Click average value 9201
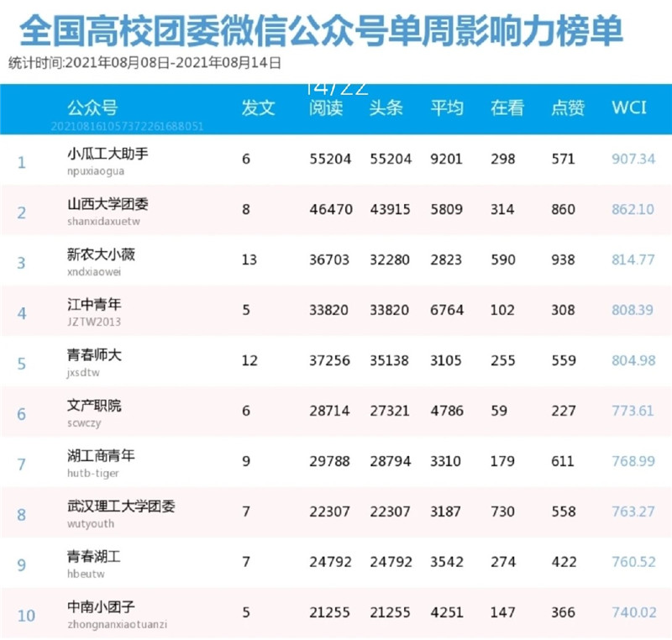Viewport: 672px width, 640px height. pyautogui.click(x=446, y=159)
